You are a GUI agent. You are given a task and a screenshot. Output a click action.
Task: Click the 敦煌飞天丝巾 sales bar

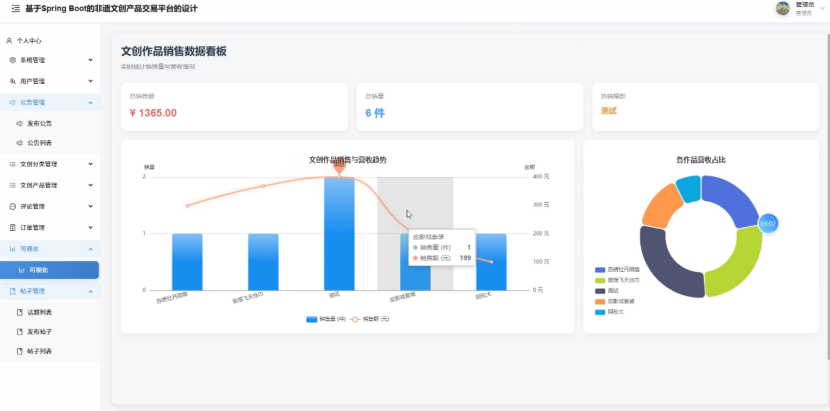[x=263, y=262]
